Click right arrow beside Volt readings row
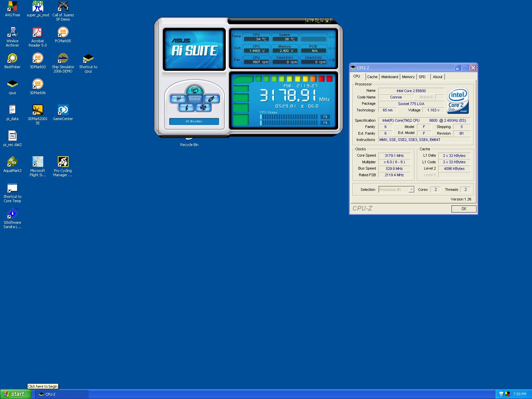The width and height of the screenshot is (532, 399). click(333, 49)
